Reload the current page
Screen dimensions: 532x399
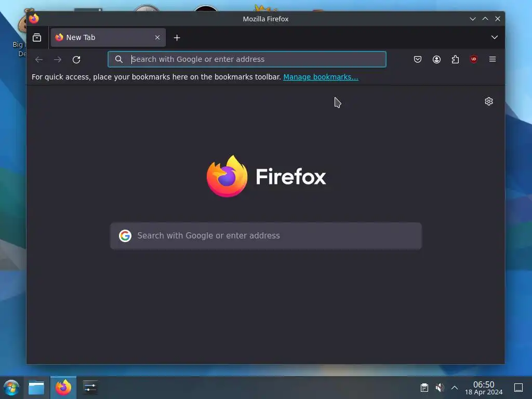click(76, 59)
